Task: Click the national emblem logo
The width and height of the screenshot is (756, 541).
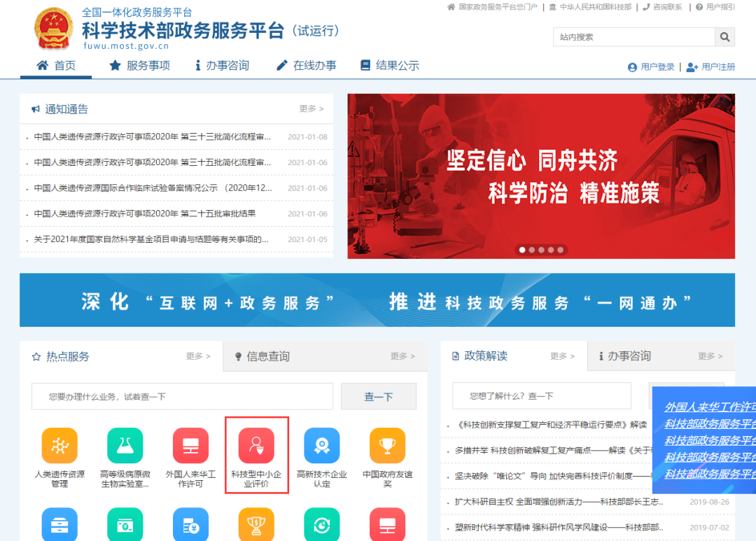Action: click(x=53, y=29)
